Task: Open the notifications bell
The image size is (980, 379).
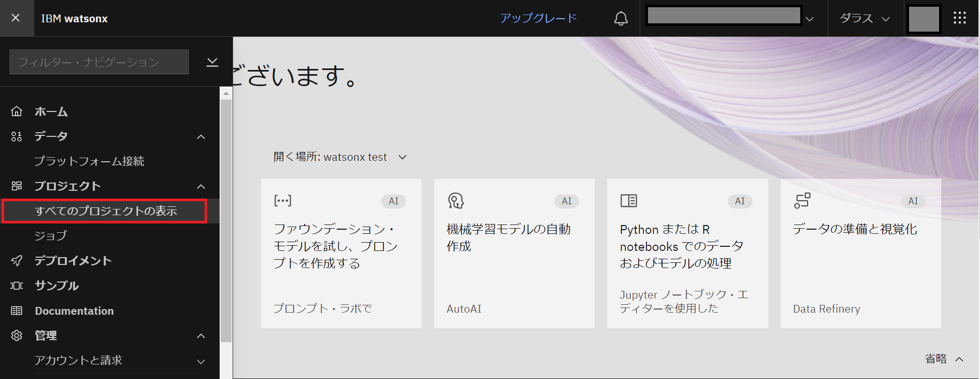Action: (x=621, y=19)
